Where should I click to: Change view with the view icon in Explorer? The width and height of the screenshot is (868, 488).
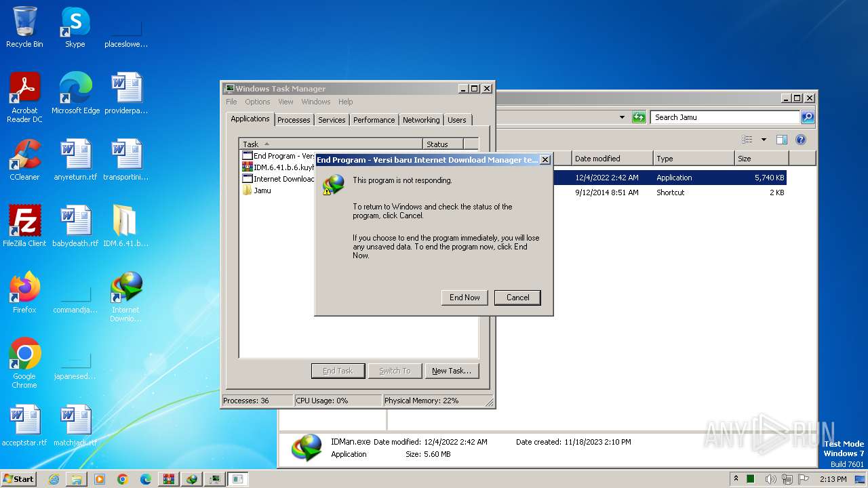(747, 140)
